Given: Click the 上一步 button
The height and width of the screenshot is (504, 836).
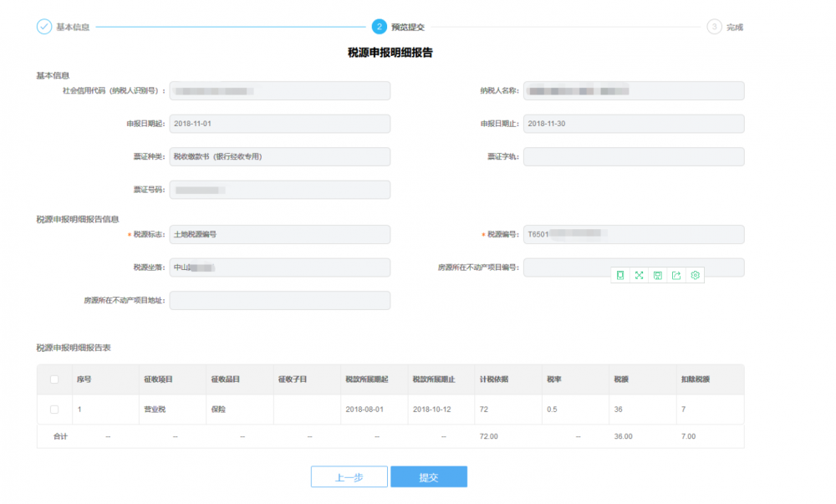Looking at the screenshot, I should [349, 477].
